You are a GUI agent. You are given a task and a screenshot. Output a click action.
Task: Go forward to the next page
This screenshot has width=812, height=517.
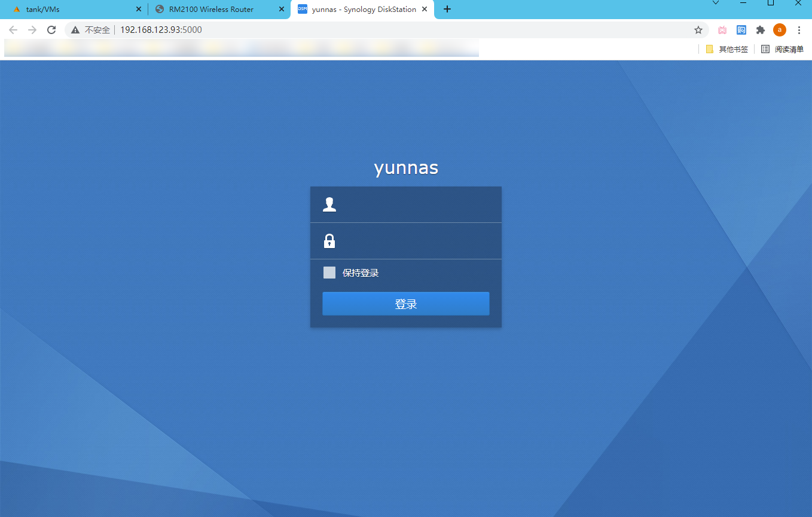pyautogui.click(x=32, y=30)
